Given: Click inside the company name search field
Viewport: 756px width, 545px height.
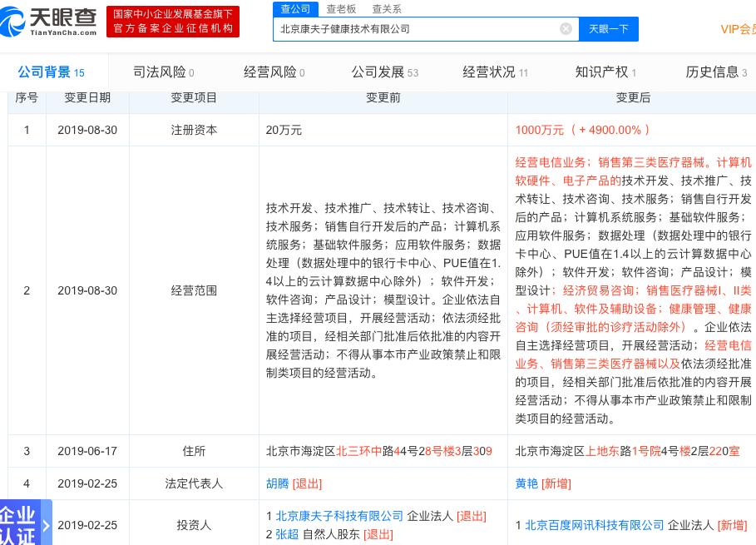Looking at the screenshot, I should coord(416,28).
